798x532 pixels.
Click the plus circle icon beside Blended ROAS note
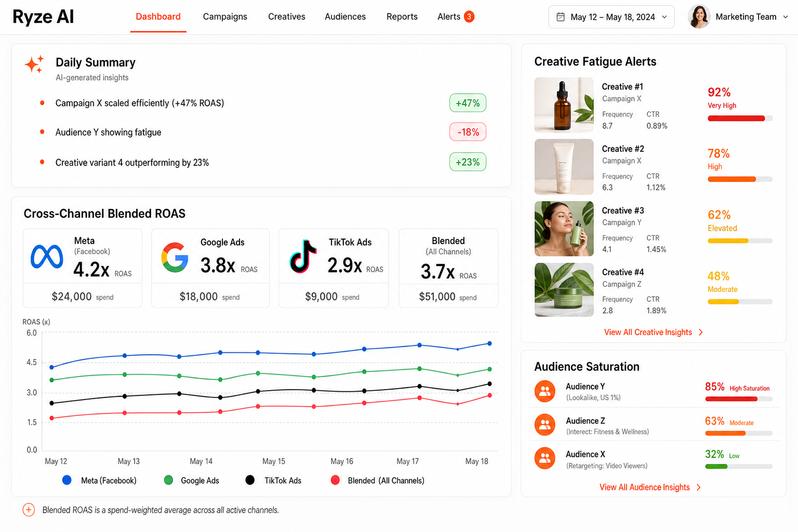pos(29,510)
